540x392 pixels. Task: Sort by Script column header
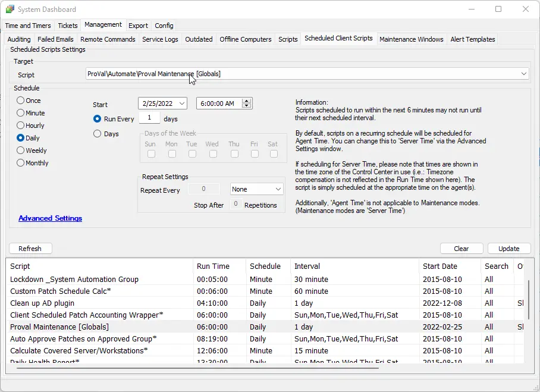(x=99, y=266)
